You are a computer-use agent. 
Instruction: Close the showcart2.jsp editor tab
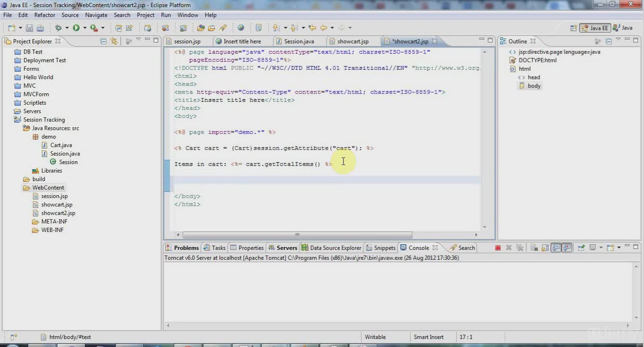point(434,41)
